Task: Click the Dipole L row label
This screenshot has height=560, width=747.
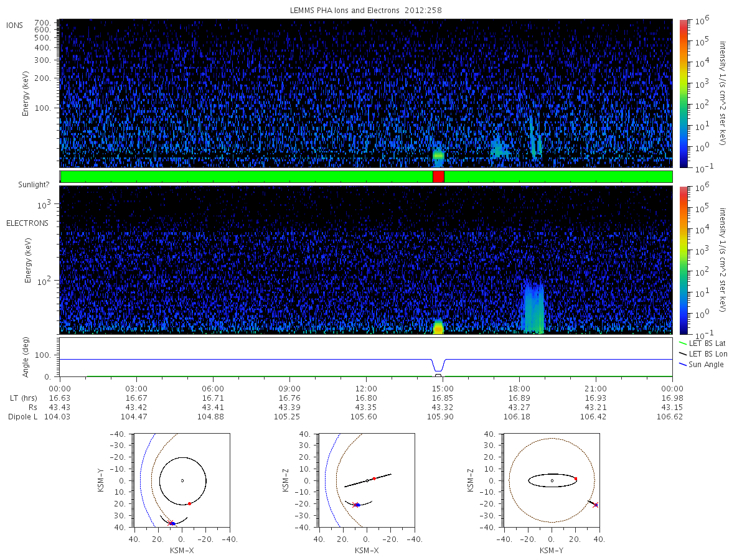Action: point(22,416)
